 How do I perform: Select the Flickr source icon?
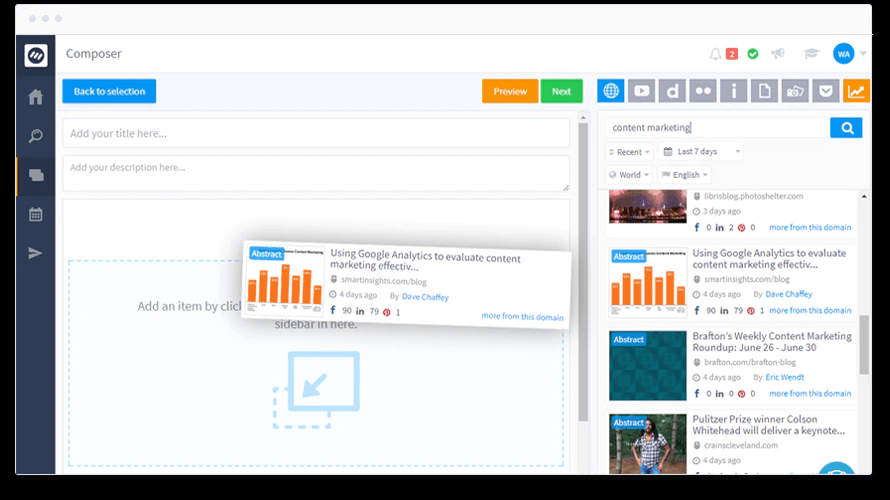click(703, 91)
